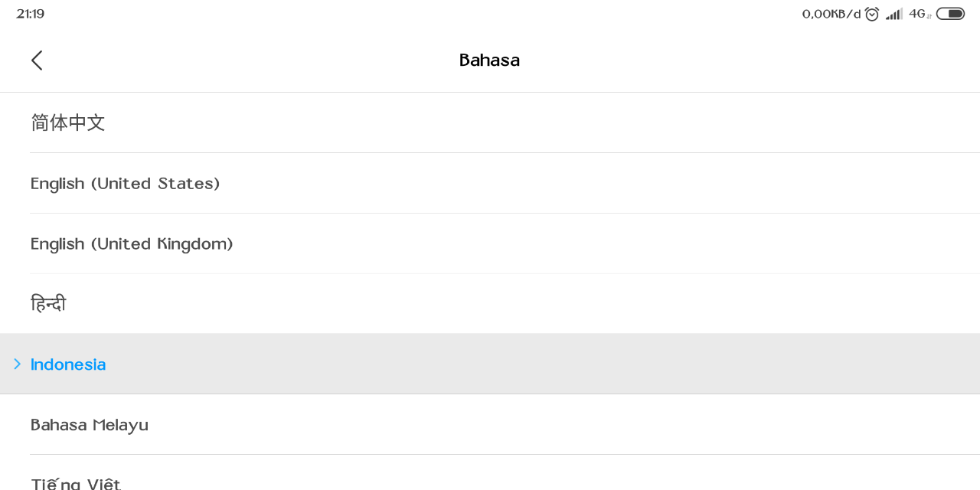The width and height of the screenshot is (980, 490).
Task: Tap the blue chevron beside Indonesia
Action: (18, 364)
